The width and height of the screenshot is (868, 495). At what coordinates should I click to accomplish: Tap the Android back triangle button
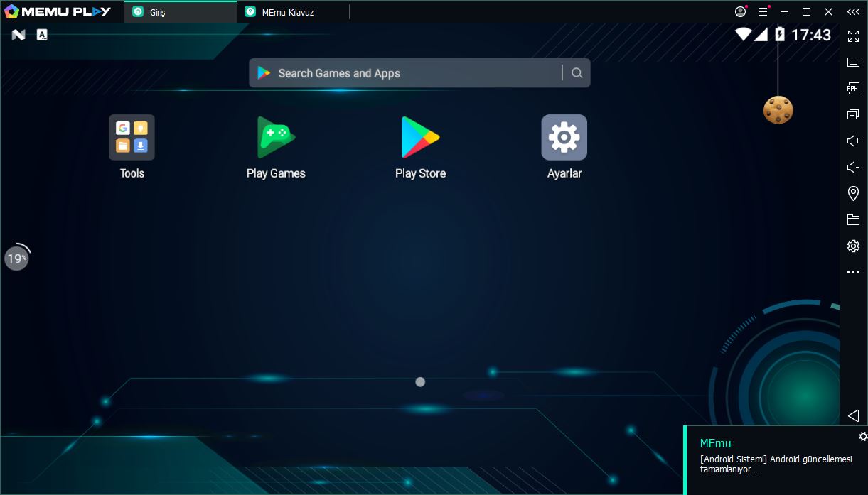(853, 415)
